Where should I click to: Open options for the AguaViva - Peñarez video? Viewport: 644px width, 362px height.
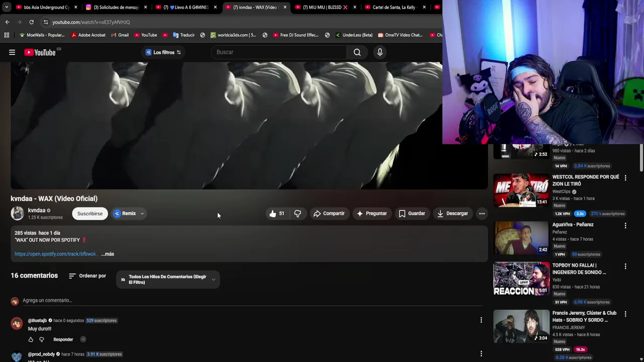[x=625, y=226]
